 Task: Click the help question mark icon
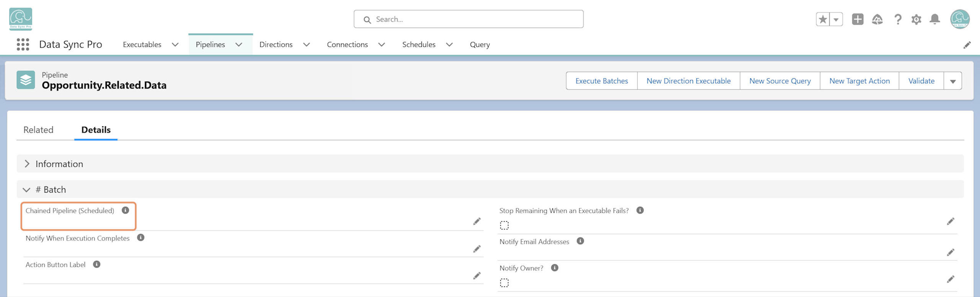pos(898,19)
